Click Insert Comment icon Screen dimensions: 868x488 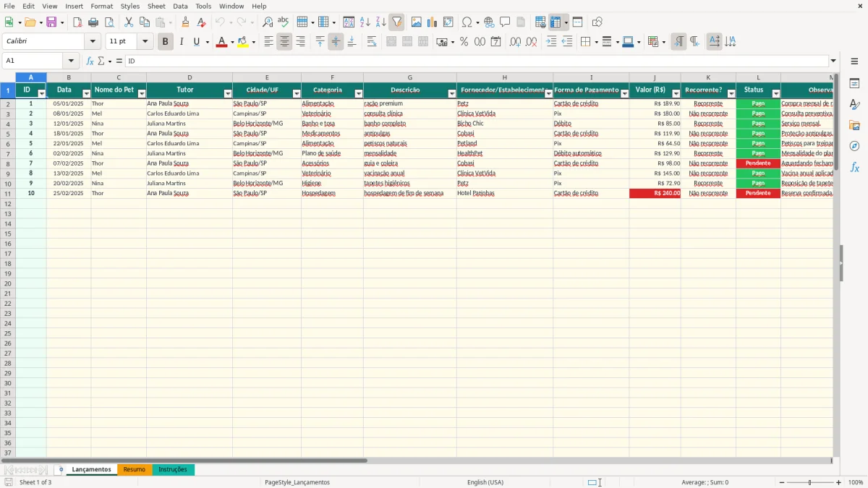(505, 22)
